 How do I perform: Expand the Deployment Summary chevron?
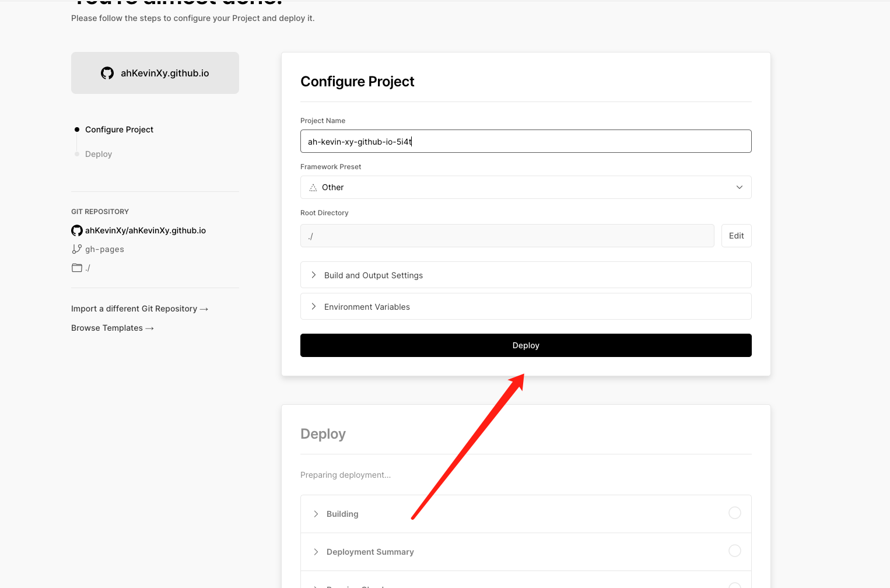pos(316,552)
